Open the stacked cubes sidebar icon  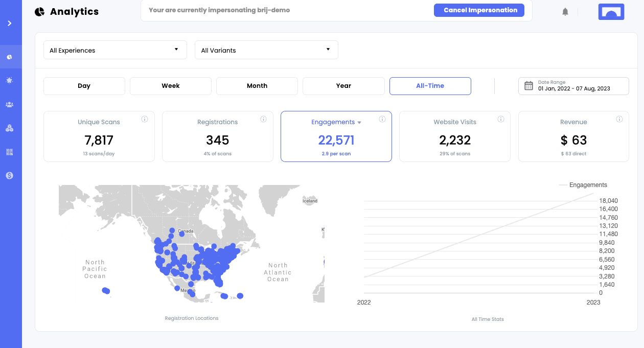pos(10,128)
